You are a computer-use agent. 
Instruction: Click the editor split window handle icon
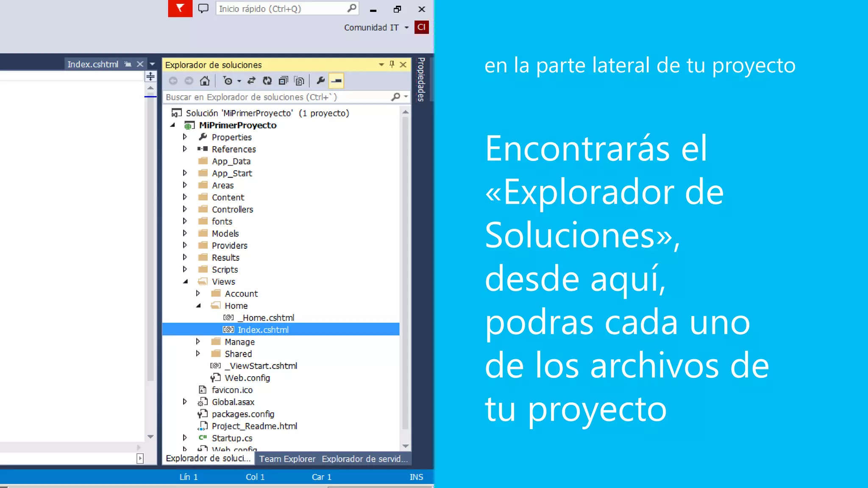pos(150,76)
